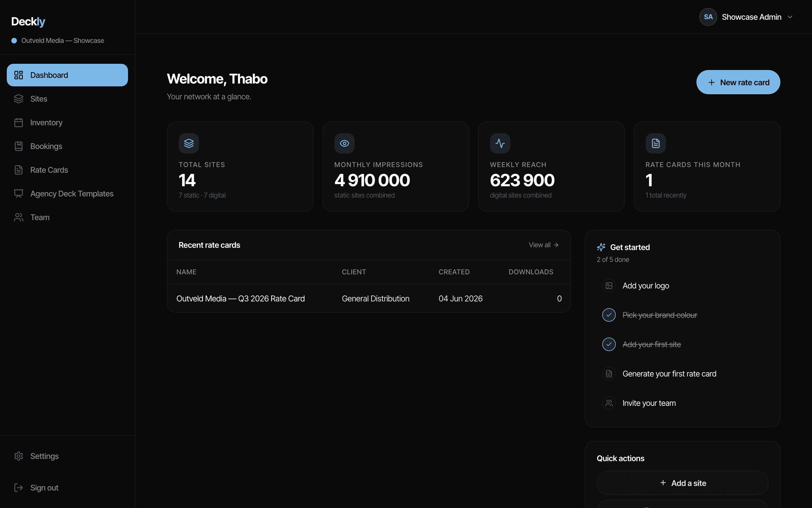Click the Sign out arrow icon

click(x=18, y=487)
